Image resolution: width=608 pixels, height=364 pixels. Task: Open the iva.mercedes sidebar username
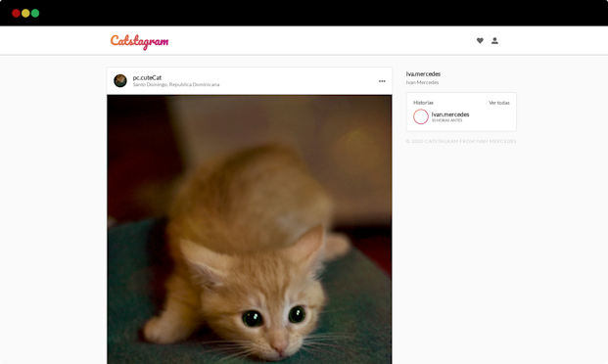[x=423, y=73]
